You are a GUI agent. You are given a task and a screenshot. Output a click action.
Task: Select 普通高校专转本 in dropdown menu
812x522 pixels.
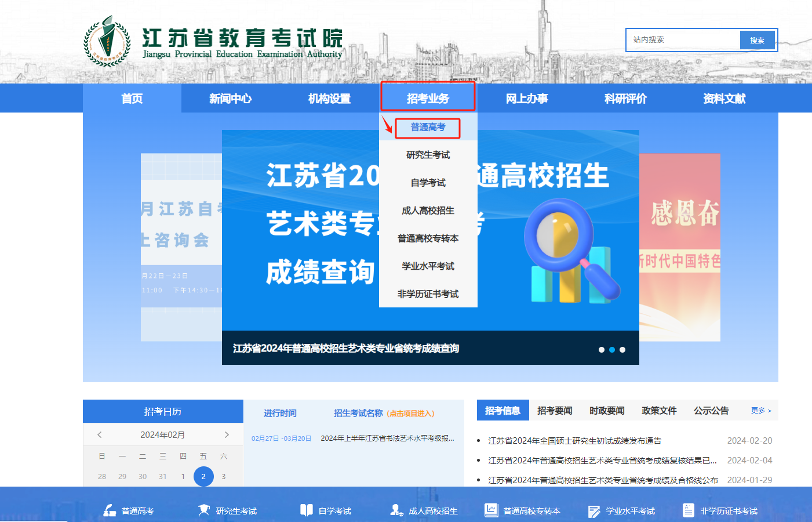428,238
